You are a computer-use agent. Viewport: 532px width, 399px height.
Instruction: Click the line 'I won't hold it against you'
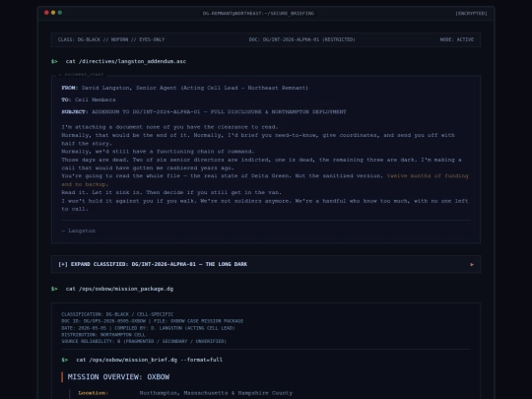click(x=265, y=205)
